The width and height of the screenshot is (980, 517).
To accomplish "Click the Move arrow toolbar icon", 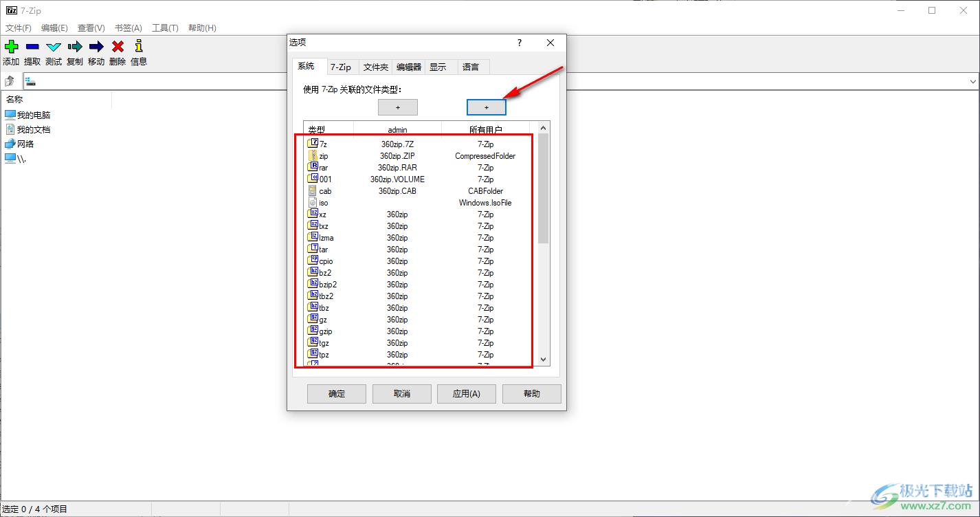I will click(x=96, y=47).
